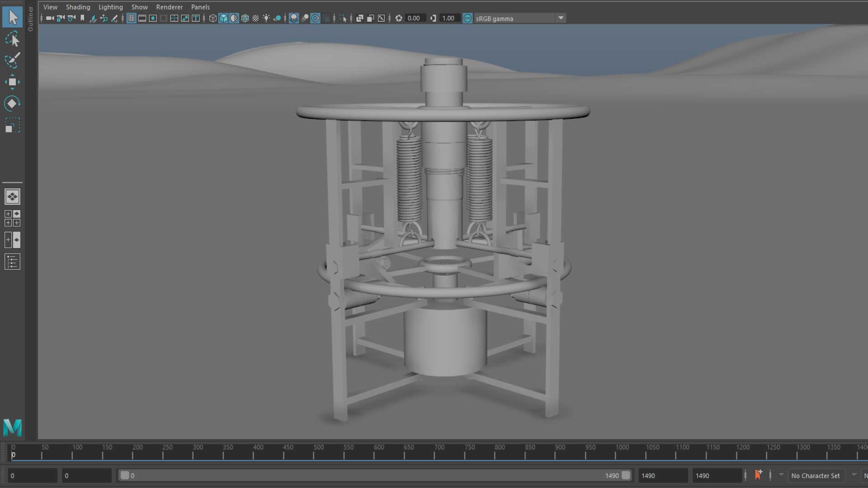Toggle X-ray joints icon
Viewport: 868px width, 488px height.
[382, 18]
